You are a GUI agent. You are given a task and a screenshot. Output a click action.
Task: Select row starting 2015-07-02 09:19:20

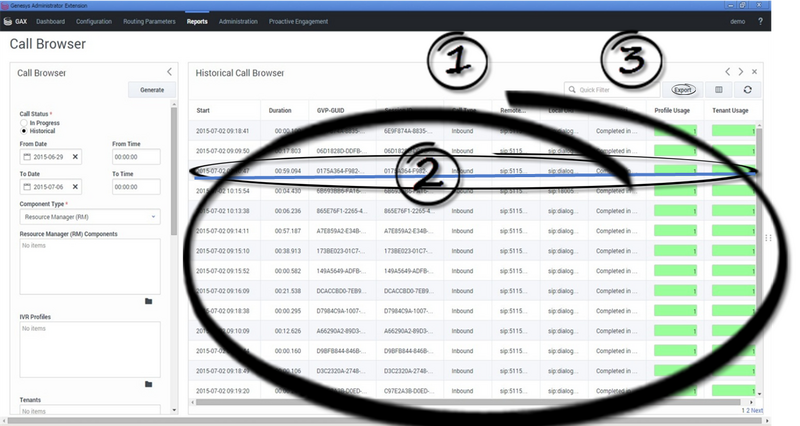[472, 391]
